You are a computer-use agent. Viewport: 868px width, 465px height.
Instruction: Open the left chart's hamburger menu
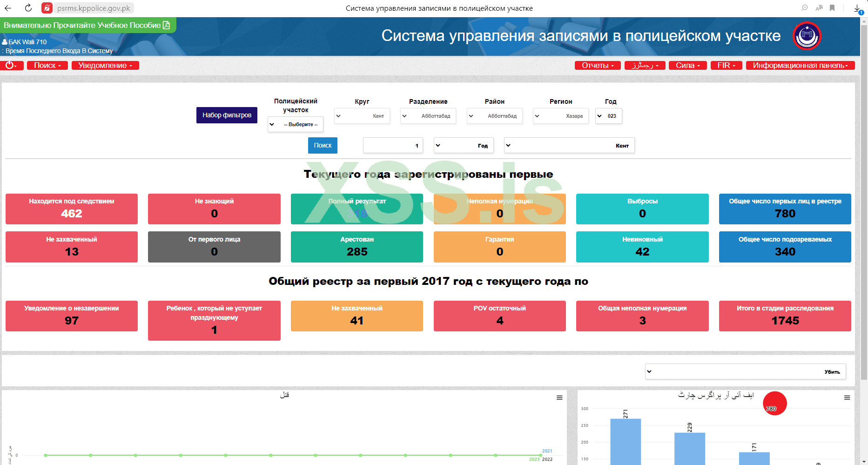coord(559,398)
